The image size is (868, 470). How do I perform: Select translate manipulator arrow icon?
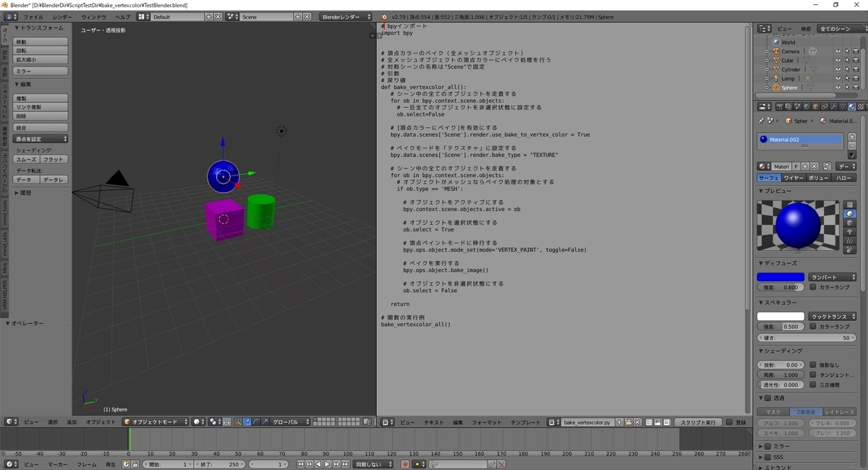tap(247, 422)
